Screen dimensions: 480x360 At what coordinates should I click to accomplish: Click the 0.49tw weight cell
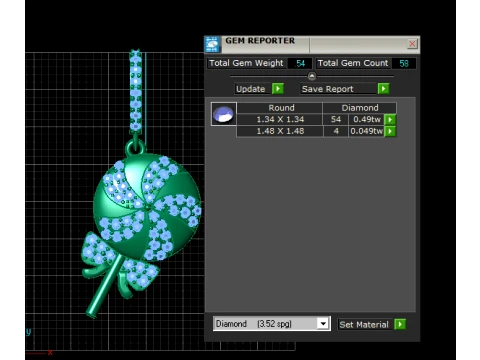(366, 119)
